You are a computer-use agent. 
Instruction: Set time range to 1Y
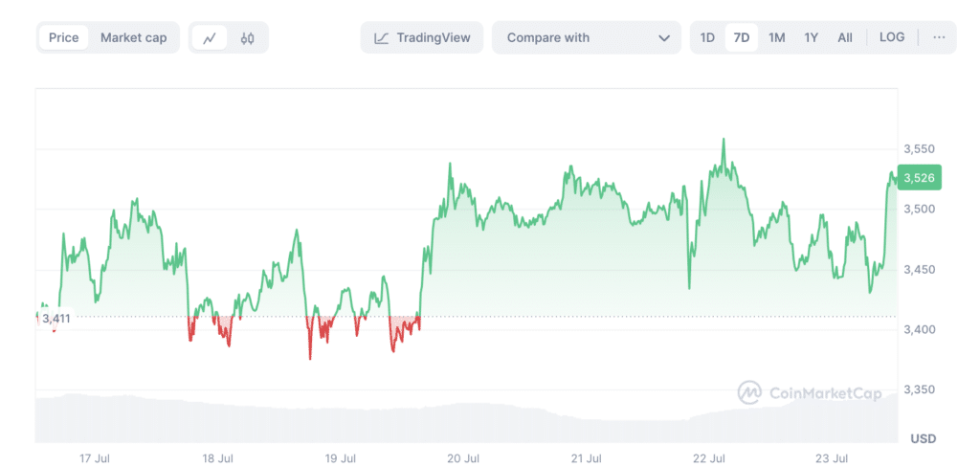click(x=811, y=38)
